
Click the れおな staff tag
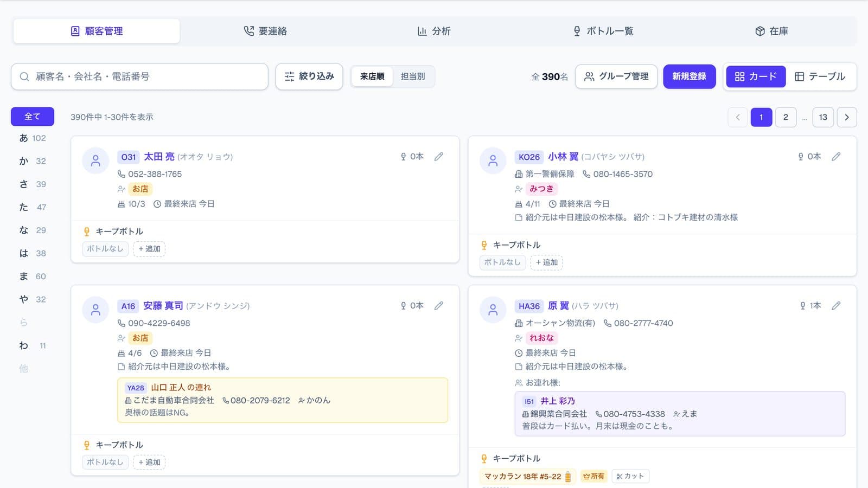pyautogui.click(x=541, y=338)
